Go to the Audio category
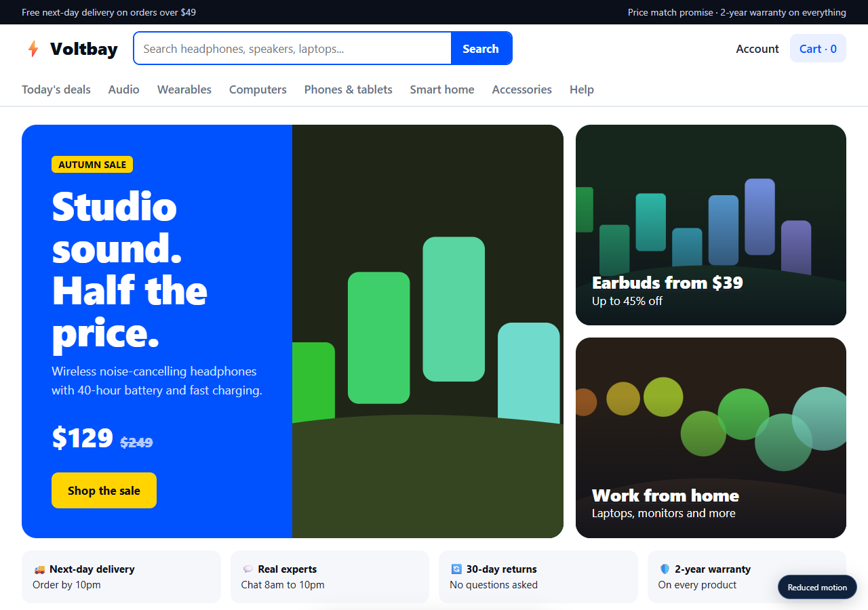Screen dimensions: 868x610 point(124,89)
